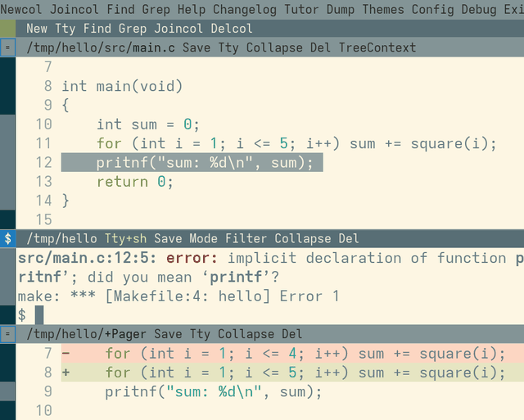
Task: Open Config from the top bar
Action: [433, 9]
